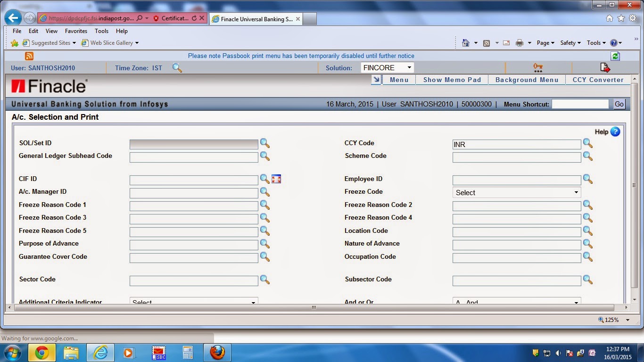Open lookup for A/c. Manager ID

pyautogui.click(x=265, y=192)
